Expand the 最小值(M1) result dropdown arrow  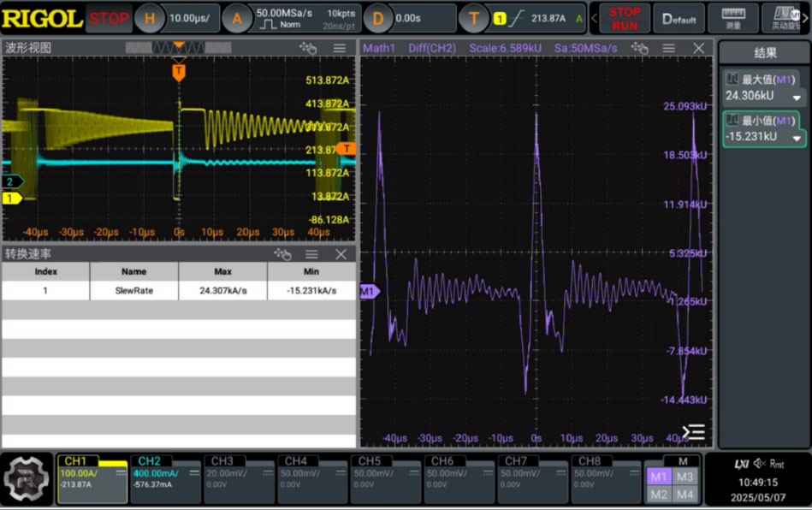point(797,139)
